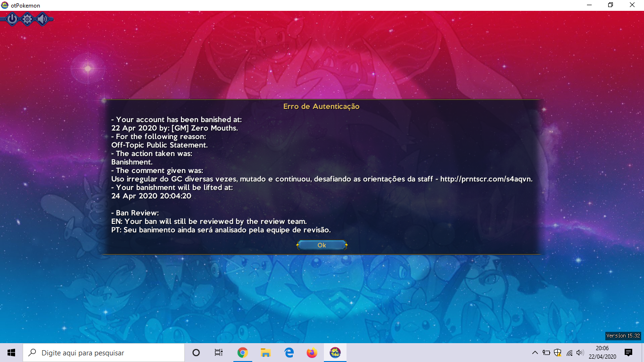Image resolution: width=644 pixels, height=362 pixels.
Task: Click the 'Version 15.32' label
Action: 623,336
